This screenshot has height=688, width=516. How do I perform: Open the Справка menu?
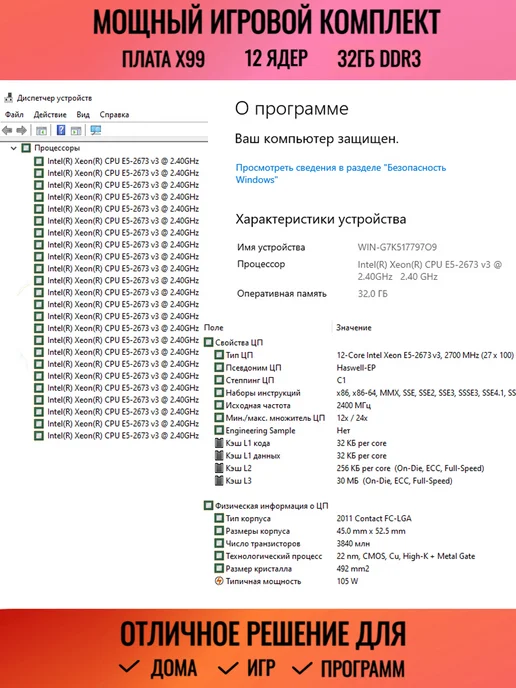pyautogui.click(x=114, y=115)
